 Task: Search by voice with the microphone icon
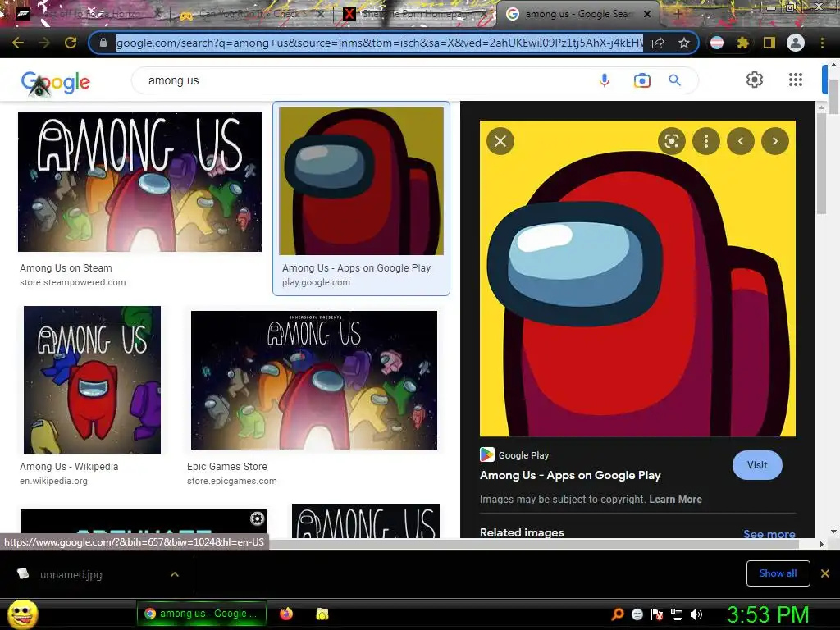coord(605,80)
